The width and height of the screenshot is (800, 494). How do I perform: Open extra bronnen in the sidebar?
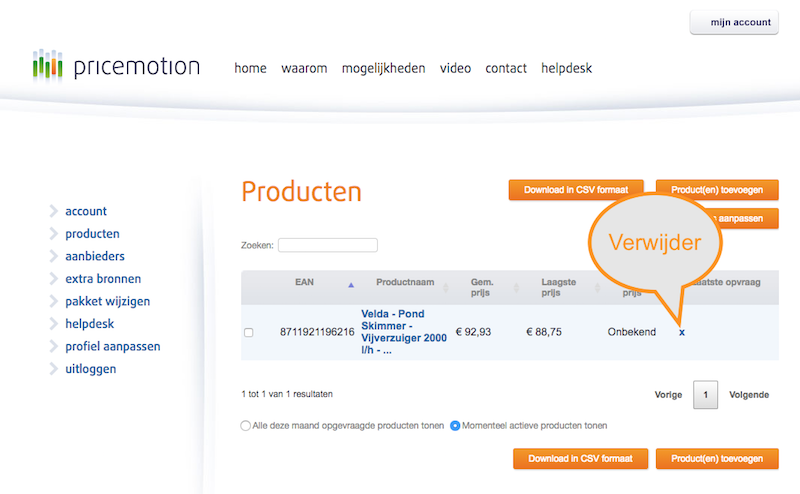point(103,279)
